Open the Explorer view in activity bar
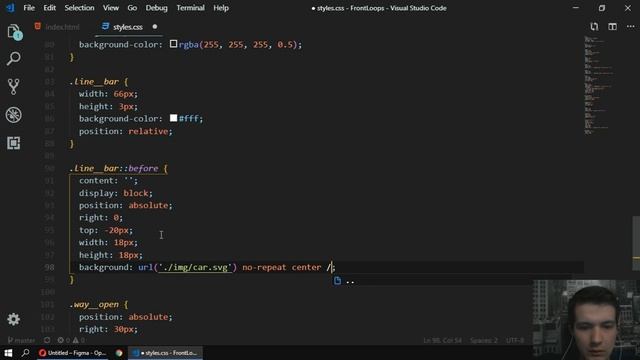 (14, 32)
